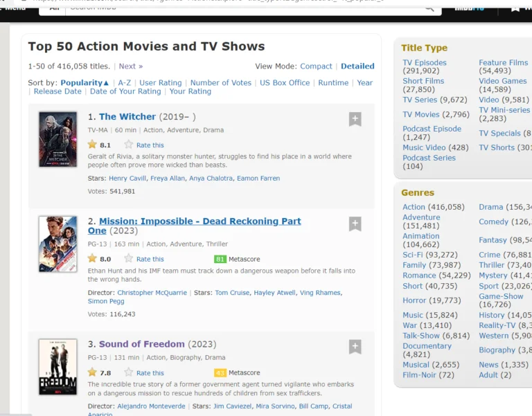Filter by Documentary genre
This screenshot has width=532, height=416.
pos(427,346)
